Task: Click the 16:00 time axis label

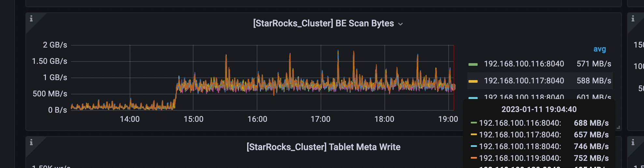Action: point(257,119)
